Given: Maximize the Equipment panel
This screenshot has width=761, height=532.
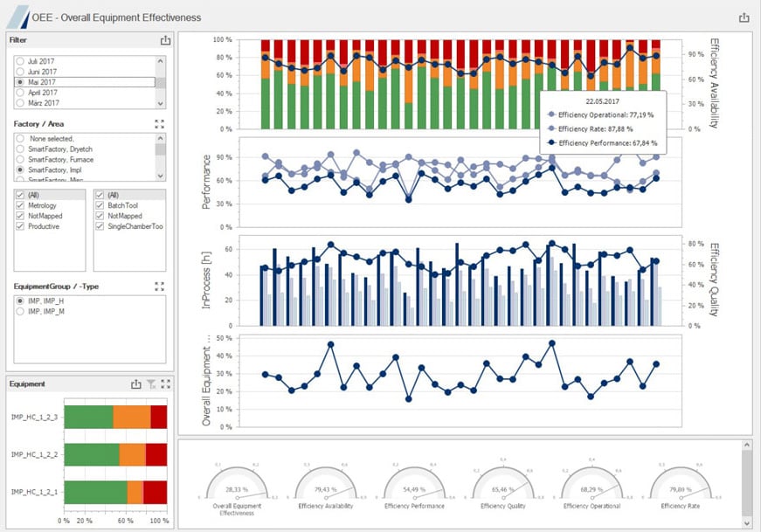Looking at the screenshot, I should [x=165, y=384].
